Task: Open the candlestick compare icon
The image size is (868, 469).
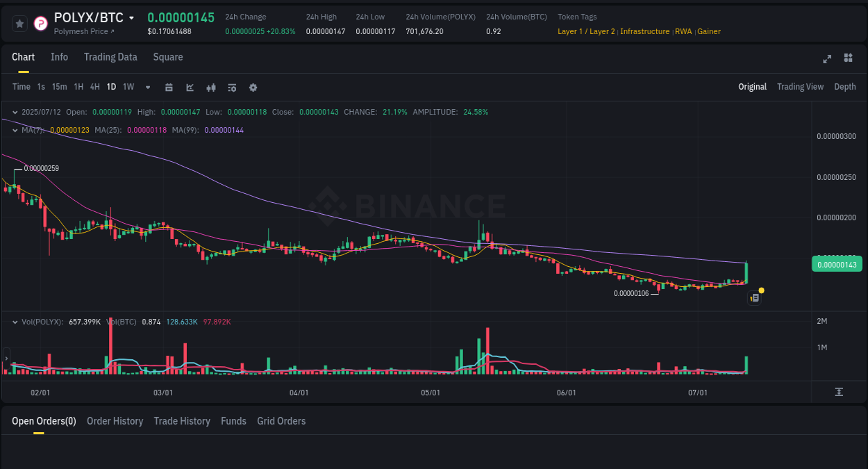Action: tap(210, 87)
